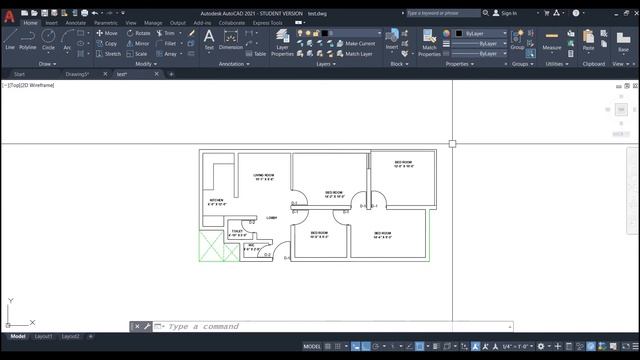Image resolution: width=640 pixels, height=360 pixels.
Task: Activate the Fillet command
Action: click(166, 43)
